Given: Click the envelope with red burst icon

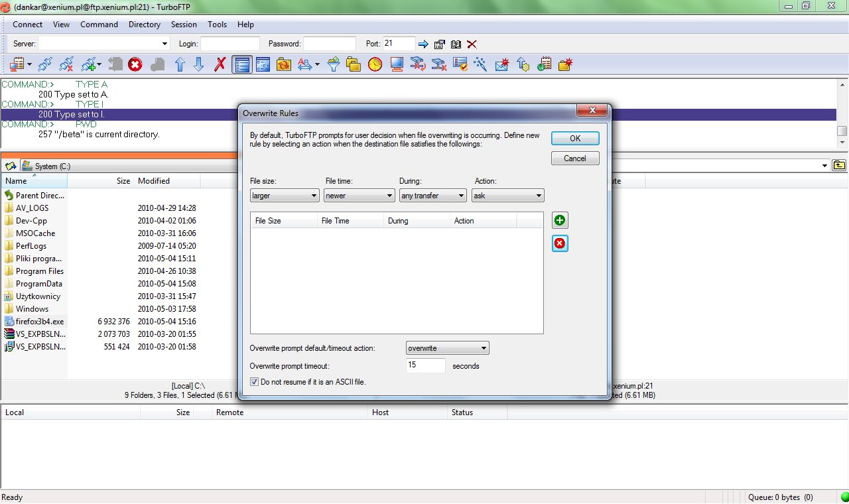Looking at the screenshot, I should point(502,64).
